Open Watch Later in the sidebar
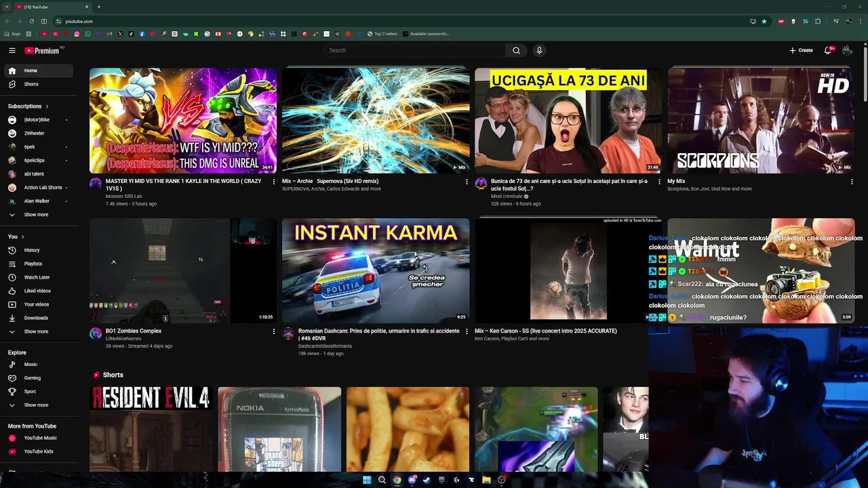 pos(38,277)
